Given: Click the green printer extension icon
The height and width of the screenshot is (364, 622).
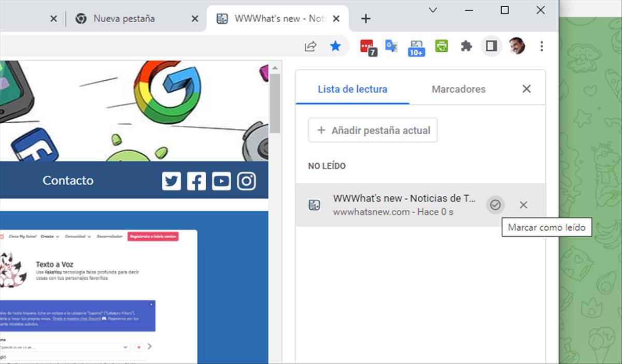Looking at the screenshot, I should [x=442, y=47].
